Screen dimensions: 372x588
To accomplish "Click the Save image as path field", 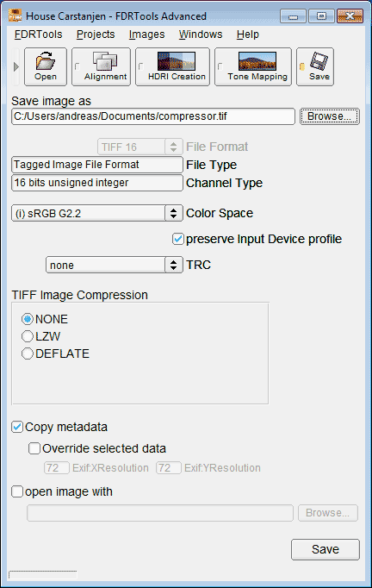I will (153, 116).
